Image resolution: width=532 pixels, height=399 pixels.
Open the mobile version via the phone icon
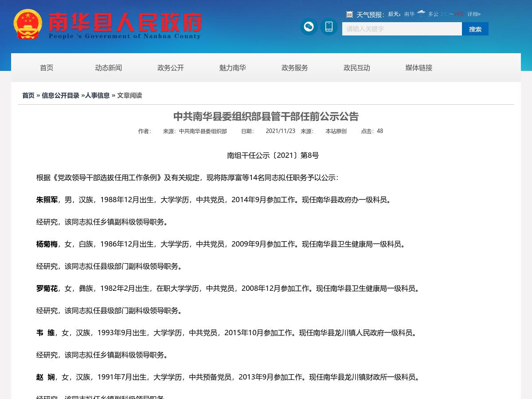tap(329, 27)
